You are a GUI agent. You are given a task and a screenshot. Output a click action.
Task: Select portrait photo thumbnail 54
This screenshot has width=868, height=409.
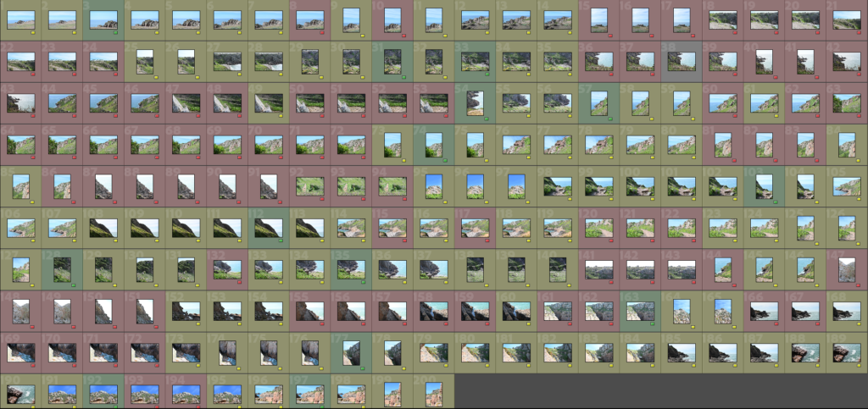pos(475,102)
